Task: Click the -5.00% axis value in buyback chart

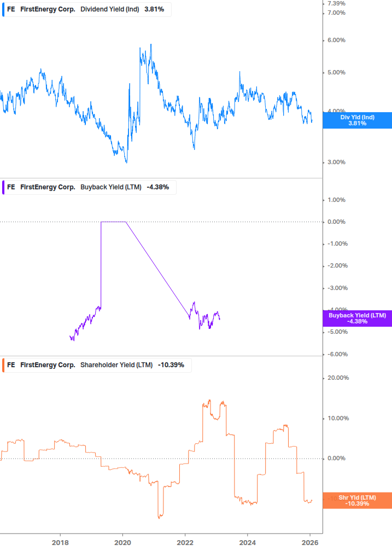Action: (337, 332)
